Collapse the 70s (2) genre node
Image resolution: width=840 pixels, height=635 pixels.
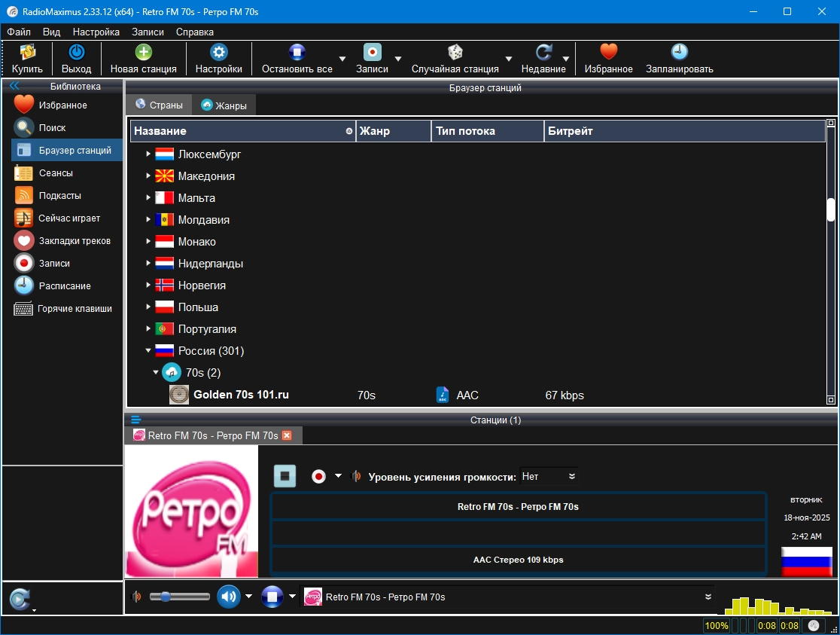point(156,371)
